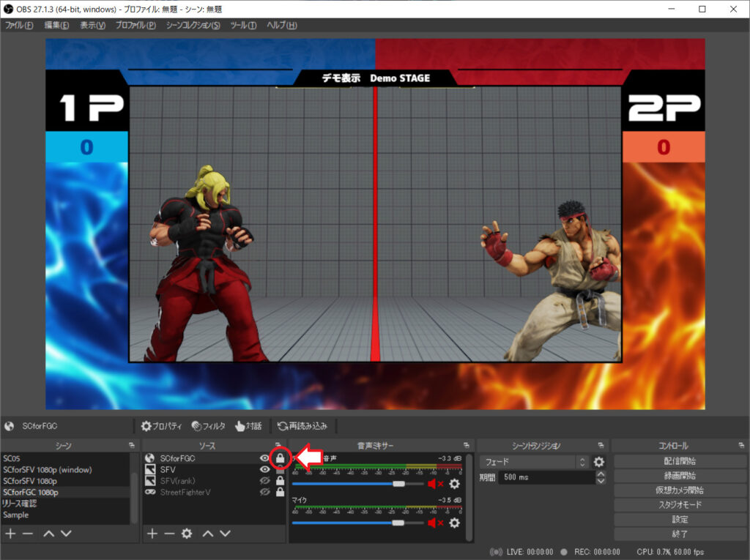Unlock the SFV(rank) source

pyautogui.click(x=281, y=481)
